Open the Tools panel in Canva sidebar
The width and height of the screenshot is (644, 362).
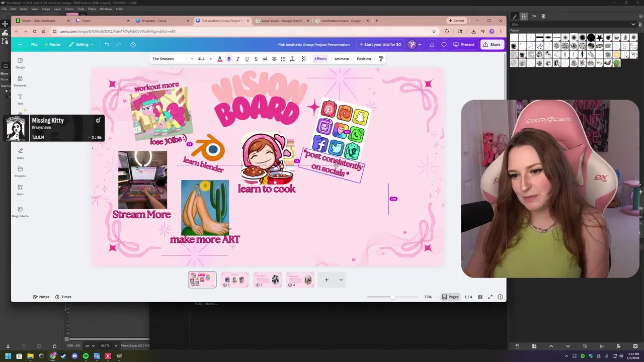click(x=20, y=153)
